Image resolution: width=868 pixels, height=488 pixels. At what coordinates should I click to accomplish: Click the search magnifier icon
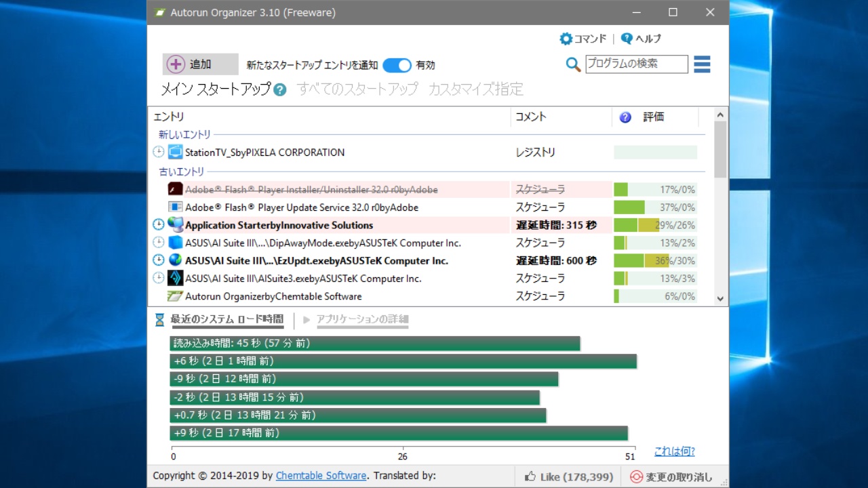click(x=574, y=64)
